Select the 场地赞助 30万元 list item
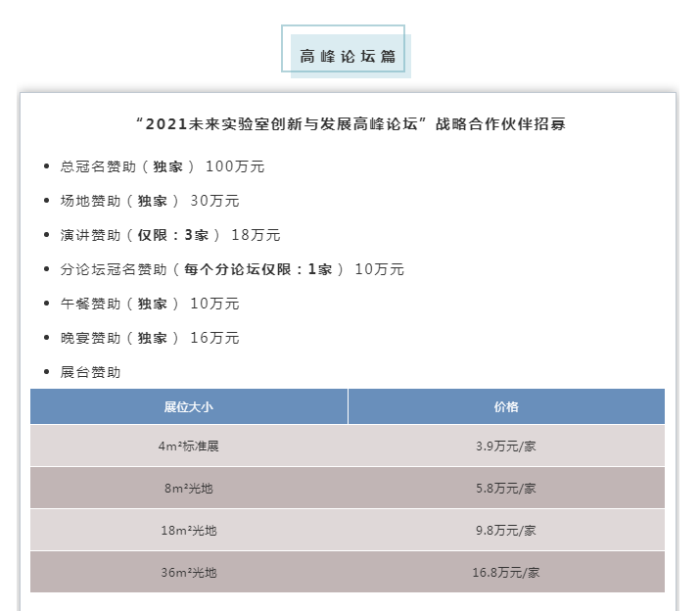Screen dimensions: 700x611 (150, 201)
